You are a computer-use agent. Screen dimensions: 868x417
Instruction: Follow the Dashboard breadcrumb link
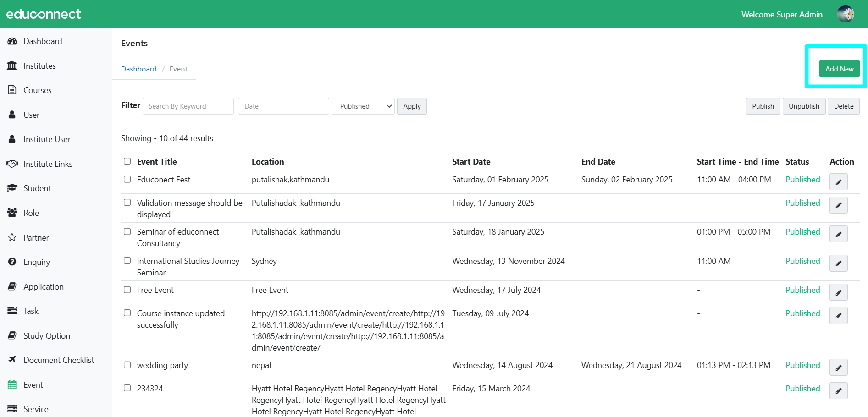138,69
